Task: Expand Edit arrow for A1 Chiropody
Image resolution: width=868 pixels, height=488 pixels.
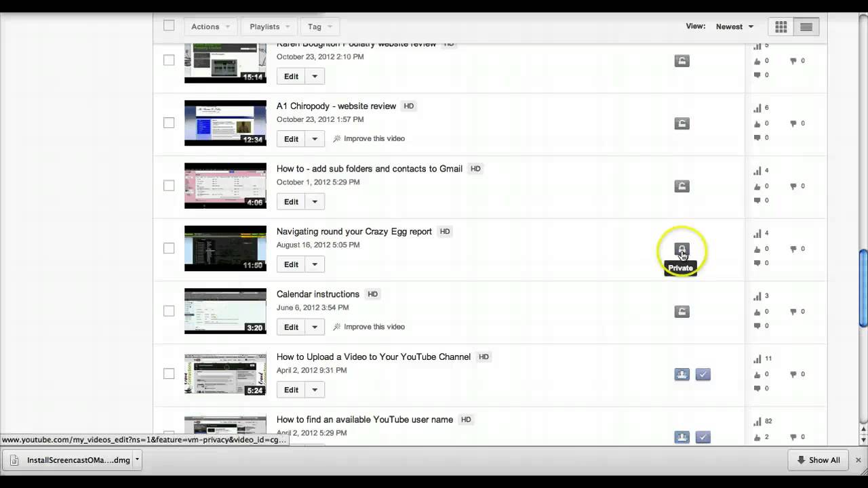Action: tap(315, 139)
